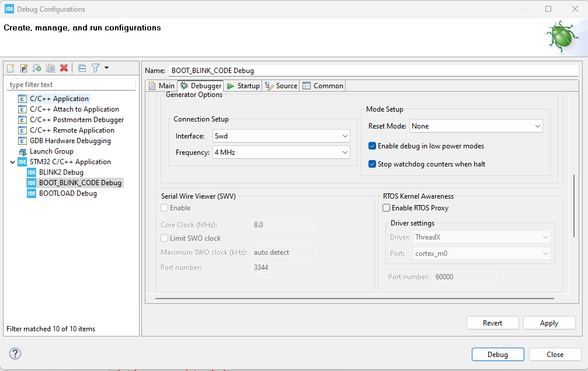
Task: Open the Reset Mode dropdown
Action: (x=476, y=126)
